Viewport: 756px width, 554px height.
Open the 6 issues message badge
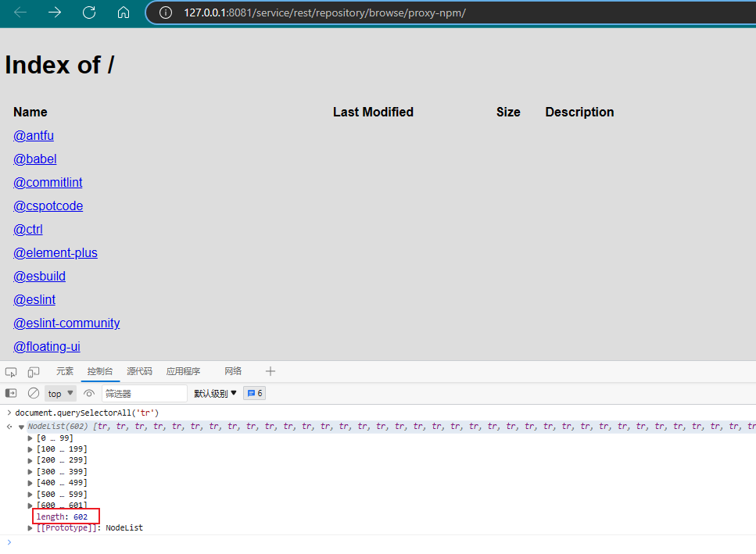pos(255,394)
